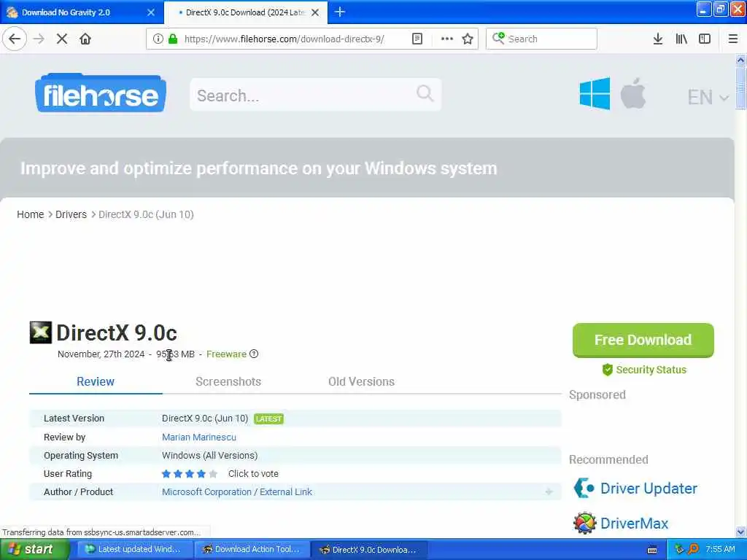The height and width of the screenshot is (560, 747).
Task: Close the Download No Gravity 2.0 tab
Action: tap(151, 12)
